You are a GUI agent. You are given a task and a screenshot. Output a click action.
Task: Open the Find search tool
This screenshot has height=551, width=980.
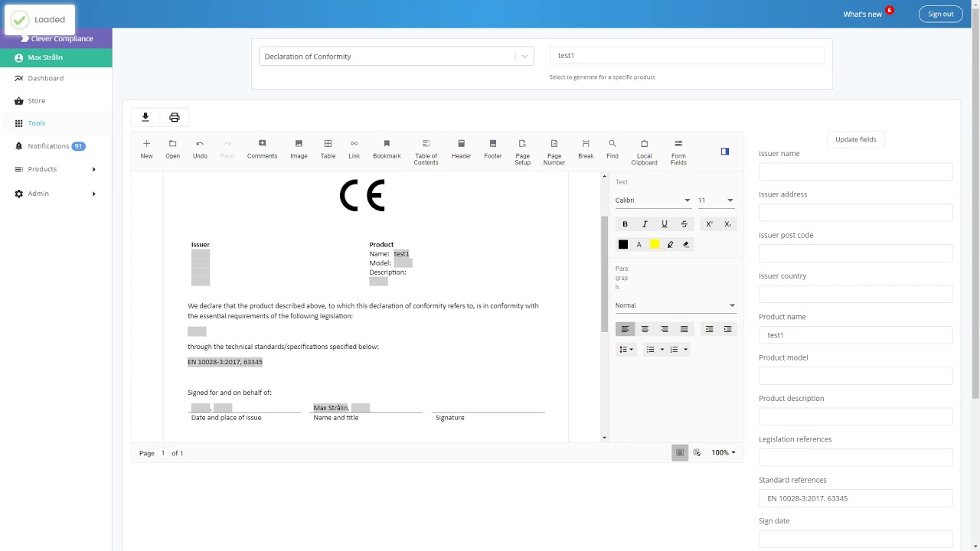[x=612, y=149]
